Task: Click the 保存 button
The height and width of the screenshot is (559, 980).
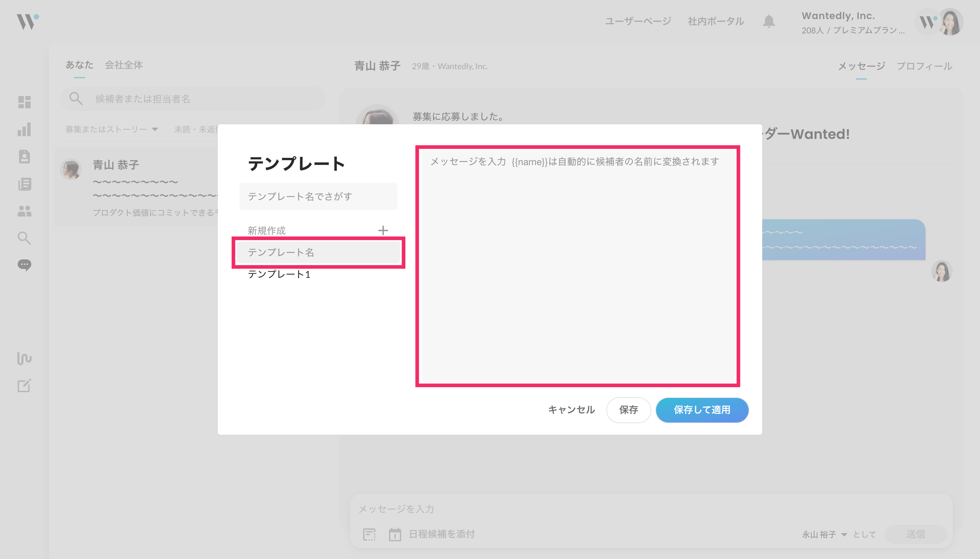Action: pos(628,410)
